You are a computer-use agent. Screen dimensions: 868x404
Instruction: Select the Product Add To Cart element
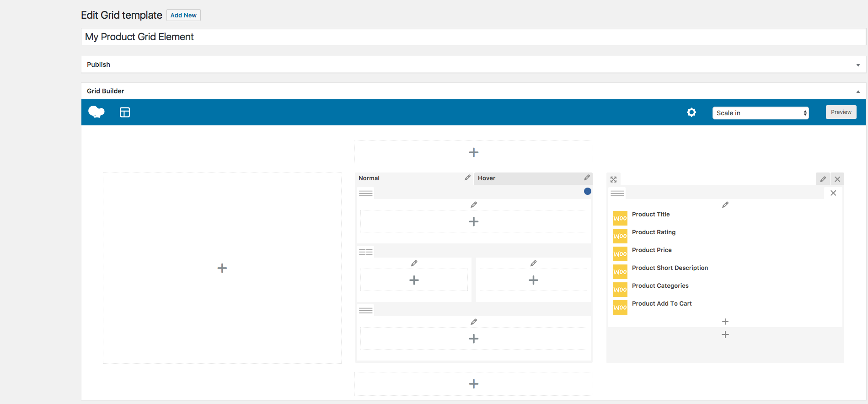click(x=661, y=304)
